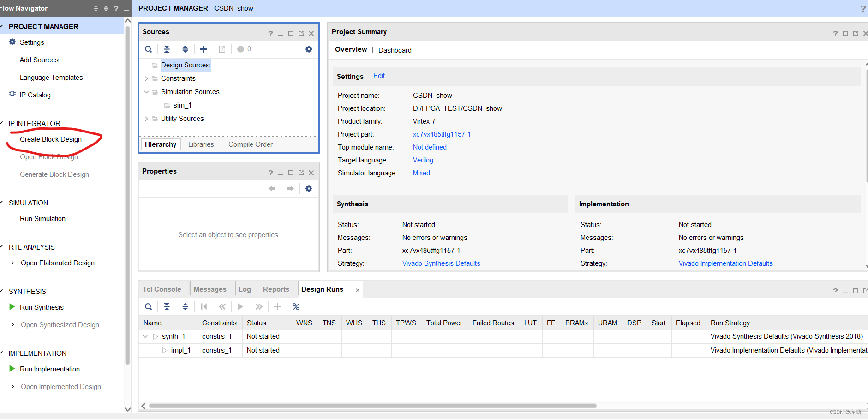The width and height of the screenshot is (868, 419).
Task: Open Log tab
Action: [245, 289]
